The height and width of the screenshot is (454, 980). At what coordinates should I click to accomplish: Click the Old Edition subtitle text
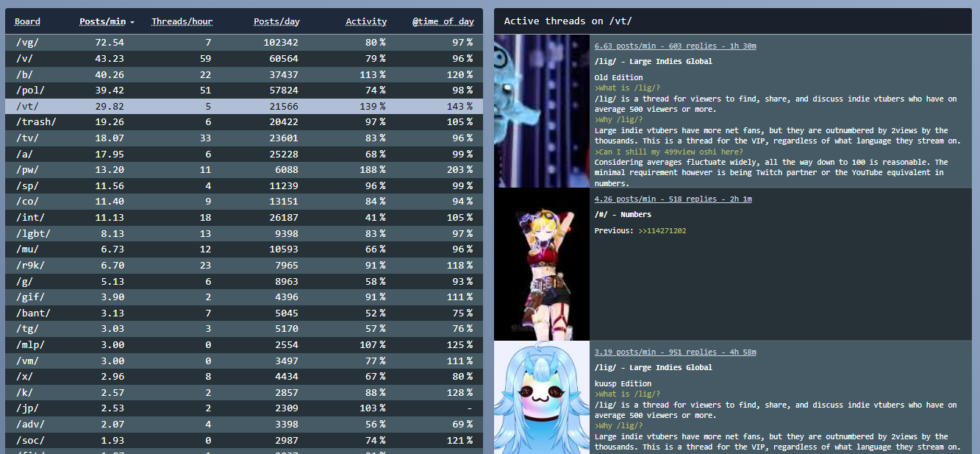(619, 78)
